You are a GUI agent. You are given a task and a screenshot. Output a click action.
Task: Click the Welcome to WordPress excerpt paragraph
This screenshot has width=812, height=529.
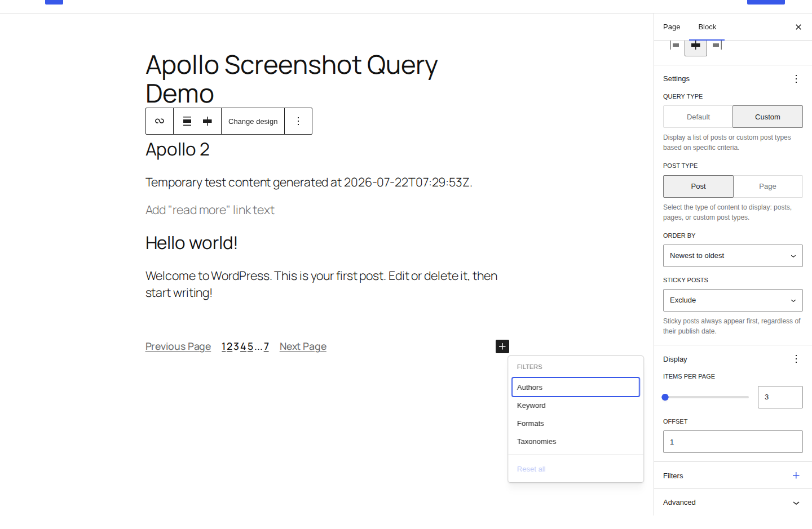tap(321, 284)
